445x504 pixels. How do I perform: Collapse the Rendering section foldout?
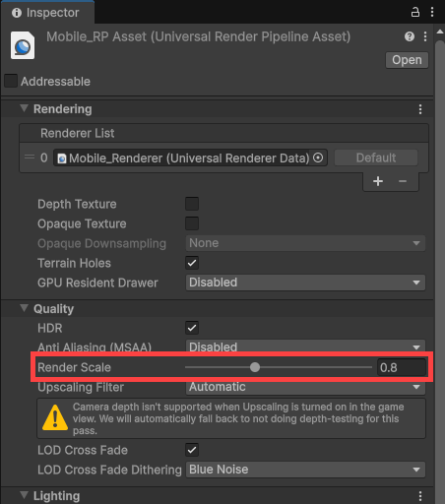pyautogui.click(x=24, y=108)
